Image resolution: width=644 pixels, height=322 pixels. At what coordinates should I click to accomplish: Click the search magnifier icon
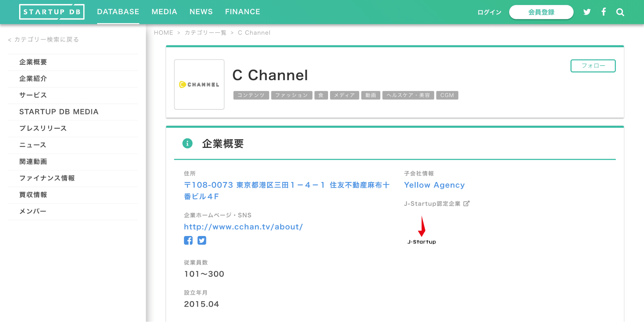[620, 12]
